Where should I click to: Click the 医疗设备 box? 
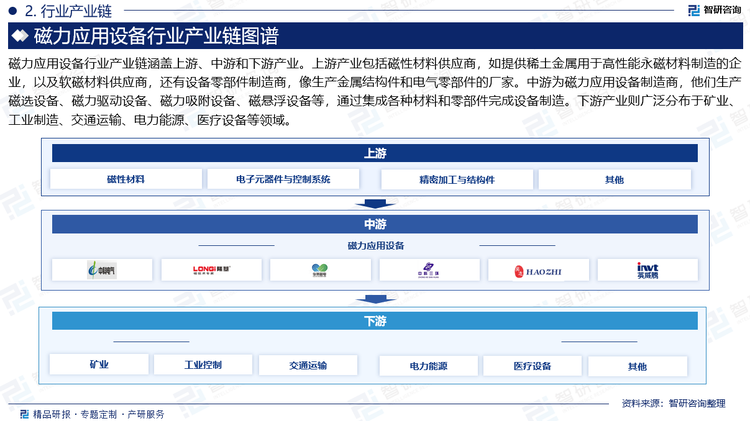pos(532,366)
